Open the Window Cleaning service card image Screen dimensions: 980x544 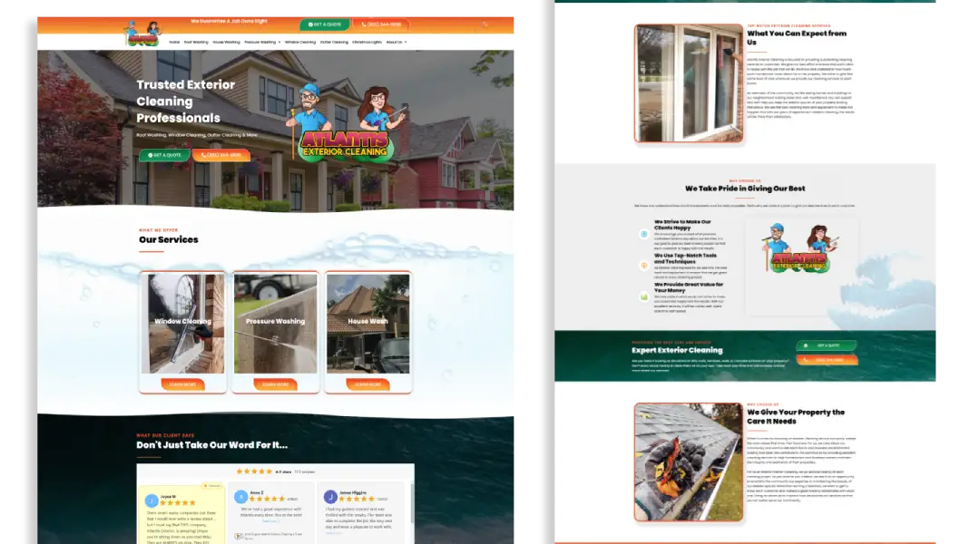coord(182,322)
